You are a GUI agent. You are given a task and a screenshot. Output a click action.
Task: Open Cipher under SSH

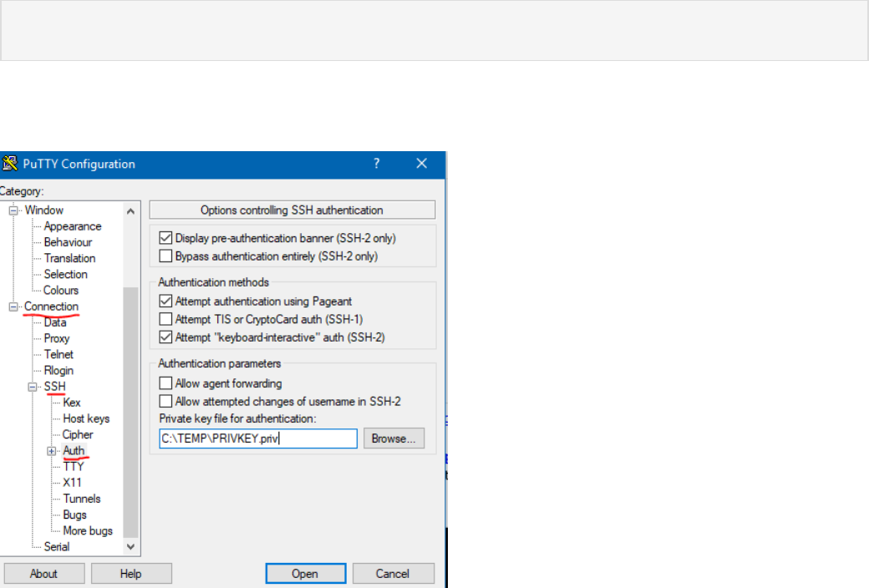78,435
